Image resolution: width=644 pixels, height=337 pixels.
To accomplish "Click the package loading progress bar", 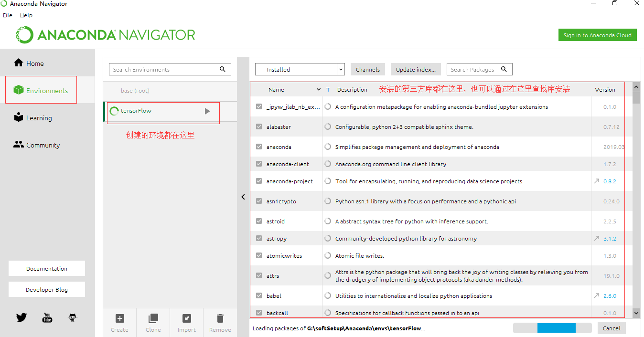I will click(x=552, y=328).
